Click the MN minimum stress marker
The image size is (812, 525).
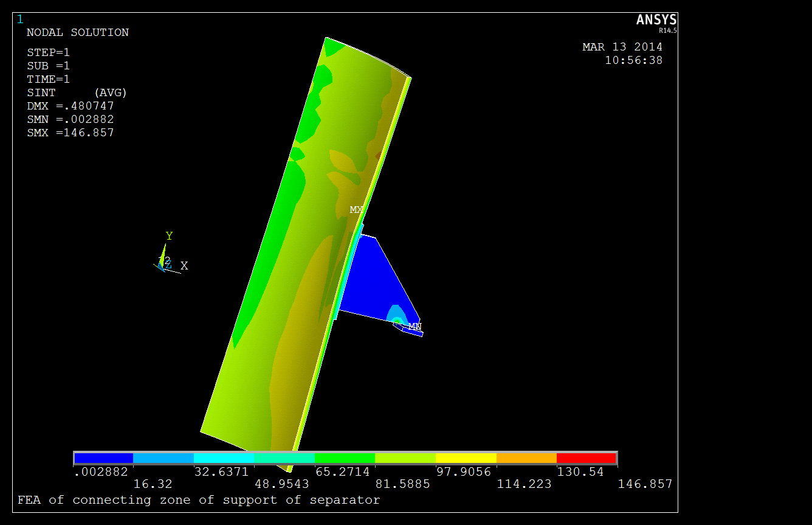click(x=415, y=327)
